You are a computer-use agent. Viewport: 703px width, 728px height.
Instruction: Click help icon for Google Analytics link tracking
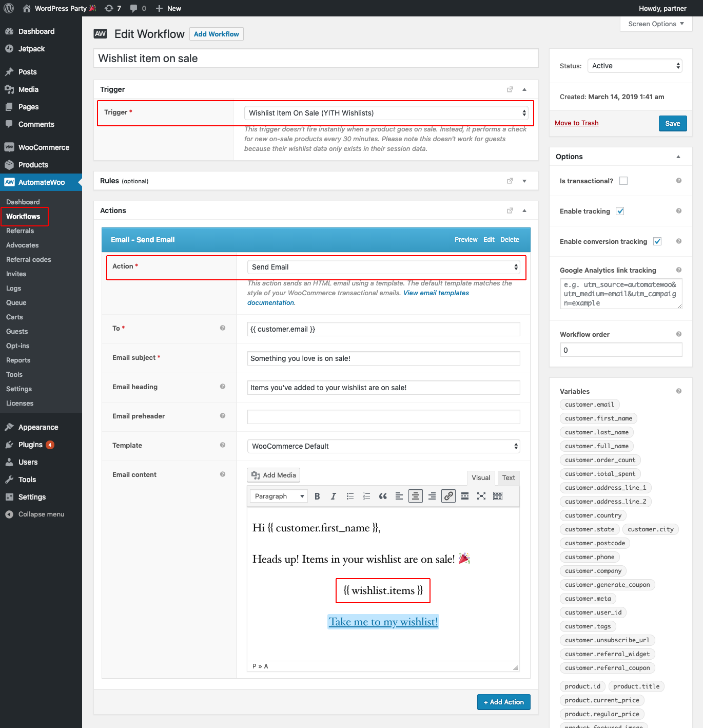coord(679,270)
